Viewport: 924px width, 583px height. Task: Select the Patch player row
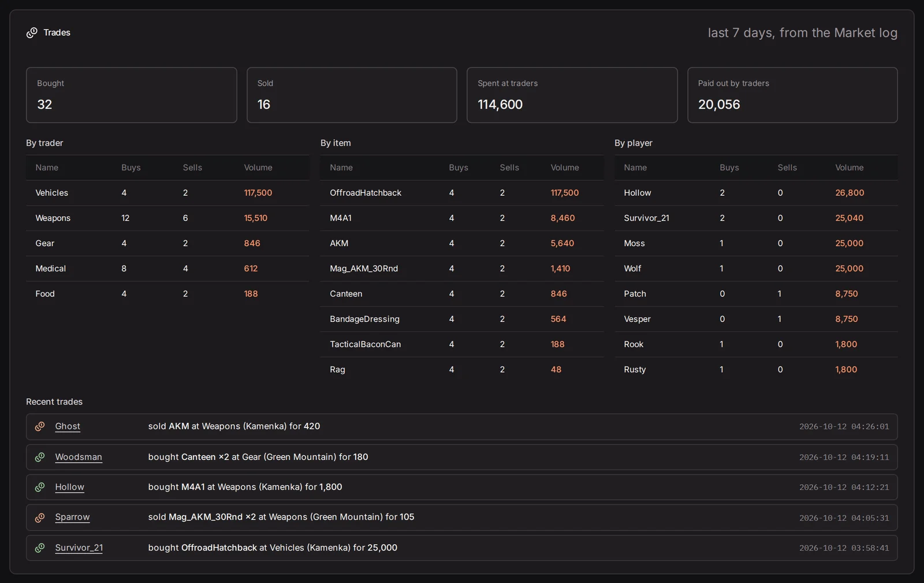(756, 294)
